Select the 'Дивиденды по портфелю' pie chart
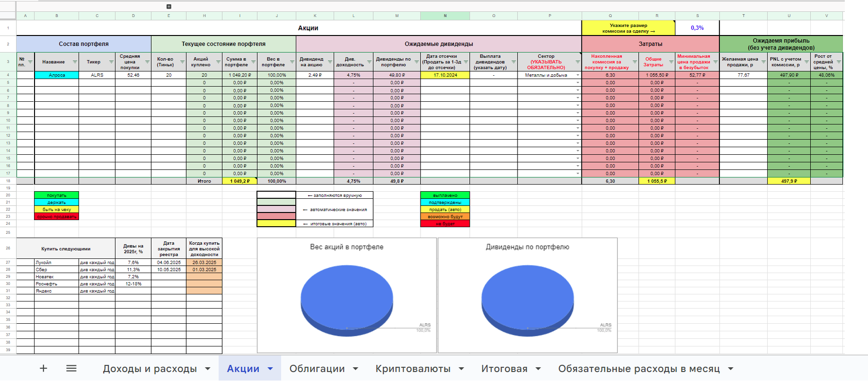Viewport: 868px width, 381px height. [x=527, y=295]
